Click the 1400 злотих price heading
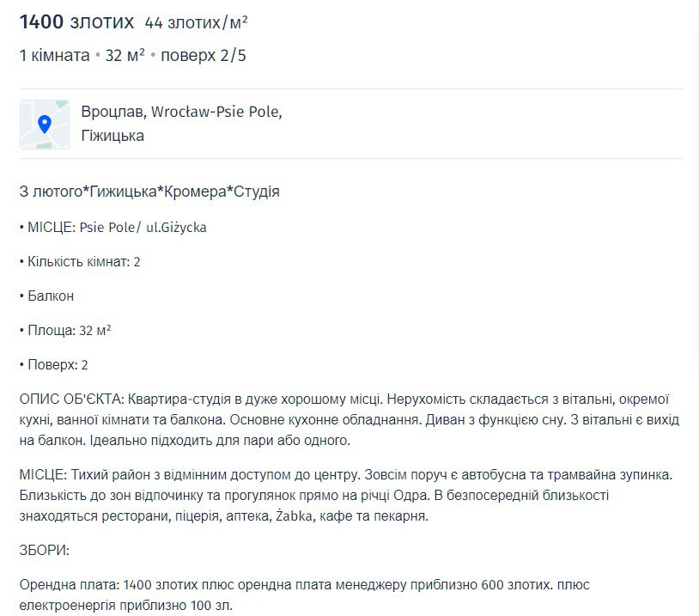Viewport: 699px width, 616px height. [76, 21]
